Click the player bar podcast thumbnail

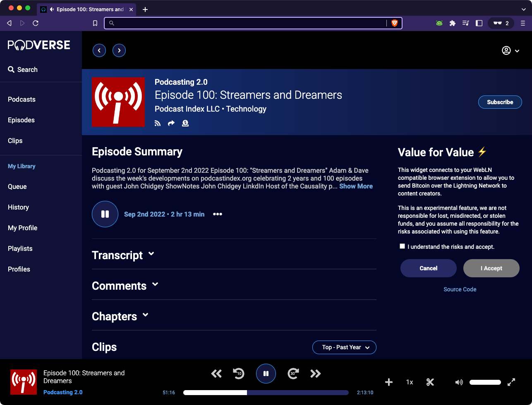pyautogui.click(x=23, y=382)
